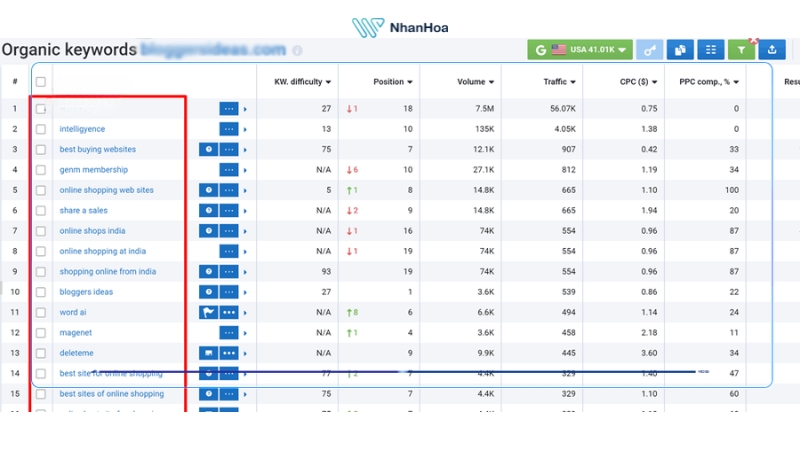Click the round icon for bloggers ideas row
The width and height of the screenshot is (800, 450).
point(209,292)
